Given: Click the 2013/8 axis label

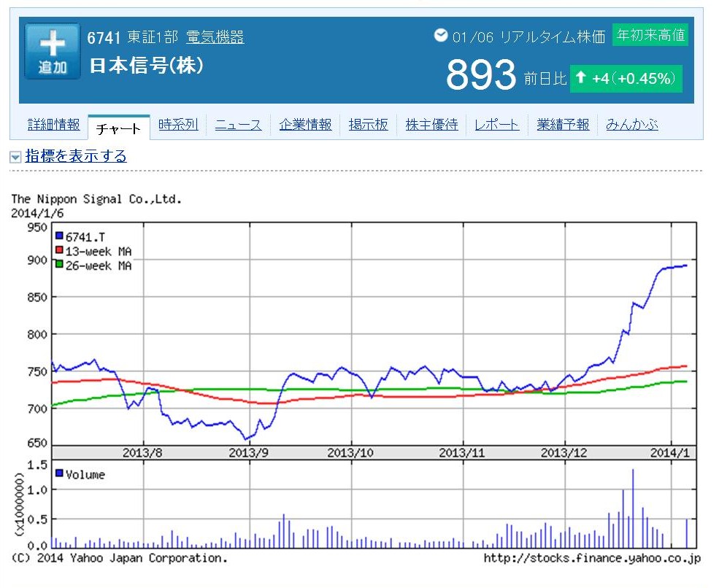Looking at the screenshot, I should click(142, 453).
